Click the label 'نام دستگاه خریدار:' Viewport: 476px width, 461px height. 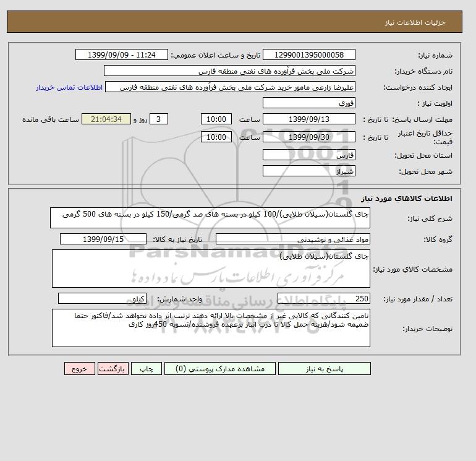[423, 71]
